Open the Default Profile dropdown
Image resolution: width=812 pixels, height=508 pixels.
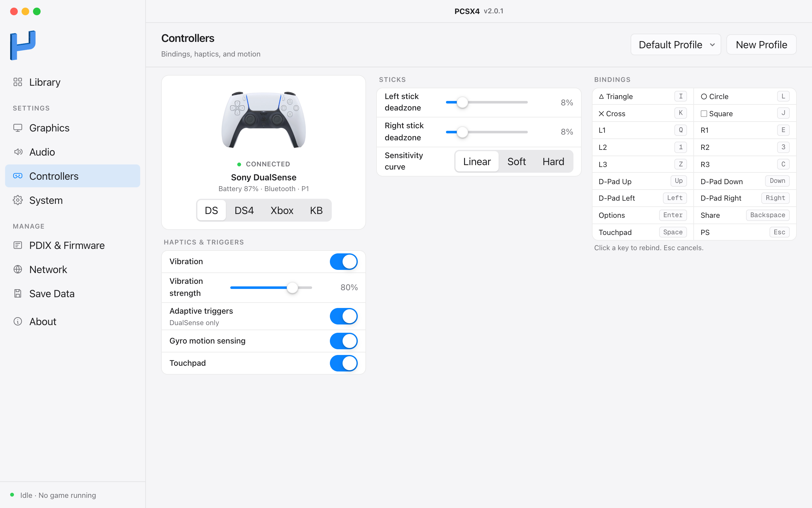tap(676, 44)
